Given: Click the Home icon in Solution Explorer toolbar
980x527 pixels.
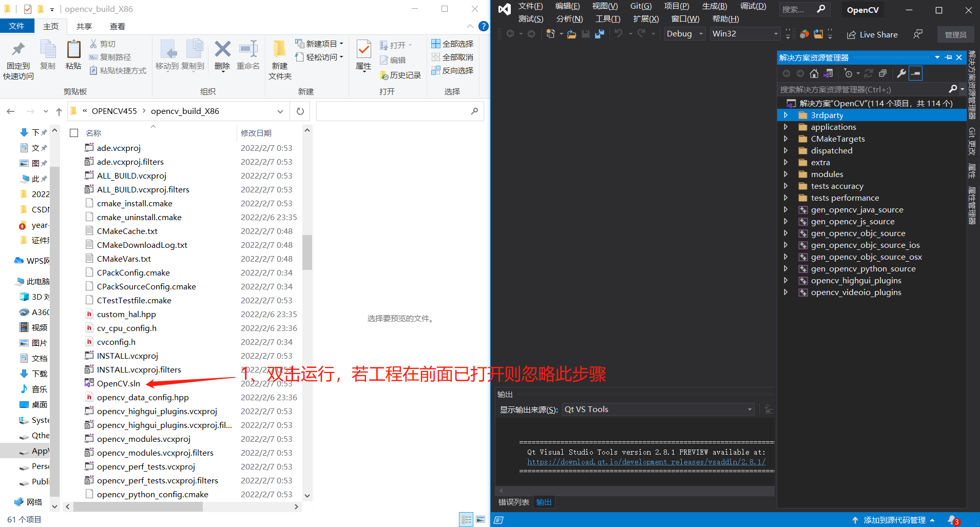Looking at the screenshot, I should click(814, 73).
